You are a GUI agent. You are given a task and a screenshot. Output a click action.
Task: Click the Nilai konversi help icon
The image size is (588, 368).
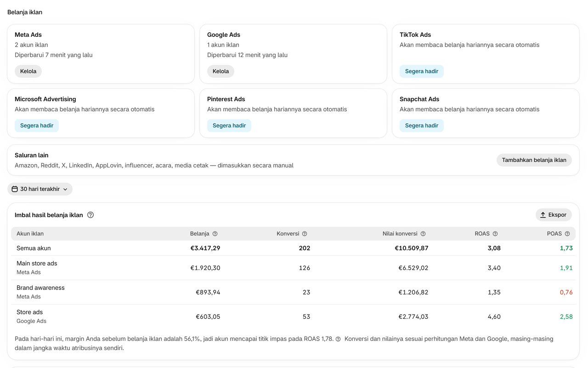(x=423, y=234)
